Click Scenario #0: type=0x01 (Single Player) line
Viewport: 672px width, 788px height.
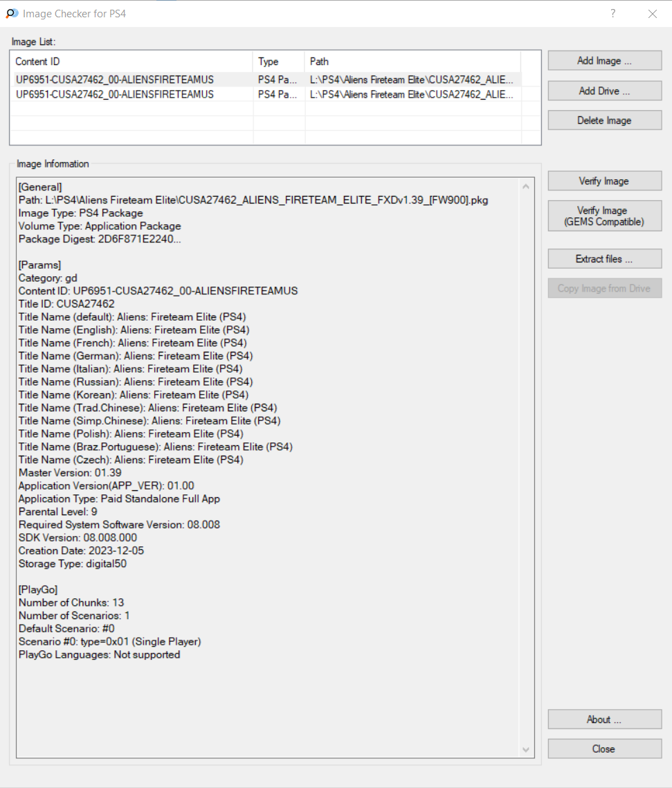tap(109, 642)
